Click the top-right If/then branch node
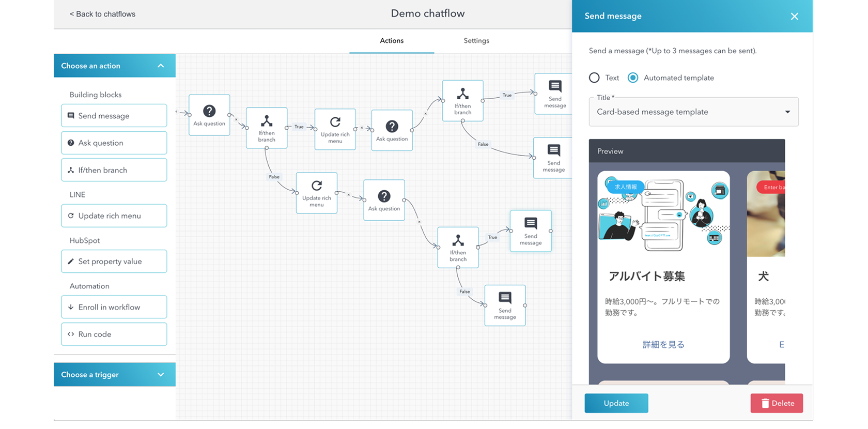The image size is (868, 429). 462,101
